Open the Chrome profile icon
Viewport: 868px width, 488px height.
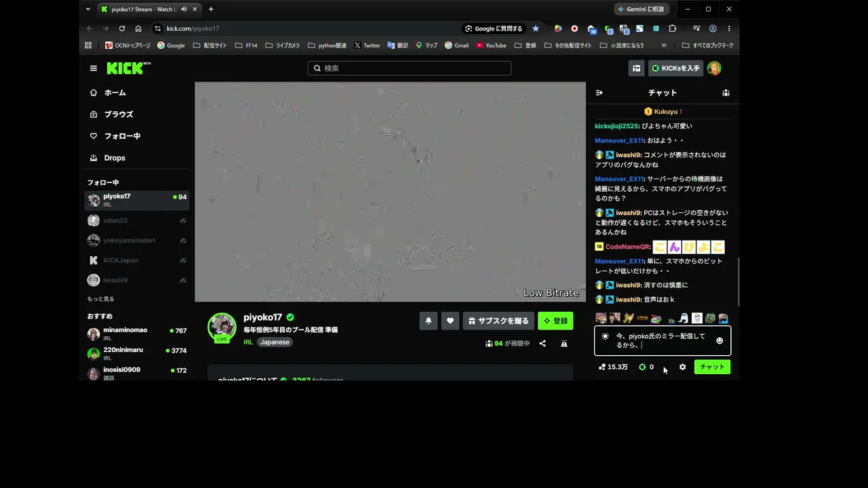(713, 28)
